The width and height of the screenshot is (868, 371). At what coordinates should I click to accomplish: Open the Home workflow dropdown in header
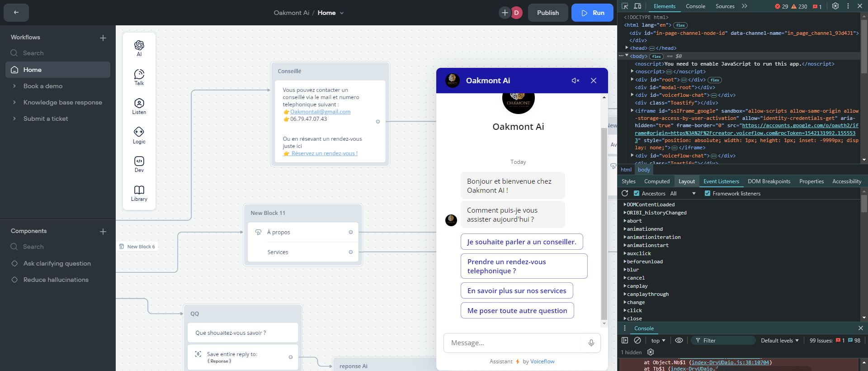pyautogui.click(x=342, y=13)
